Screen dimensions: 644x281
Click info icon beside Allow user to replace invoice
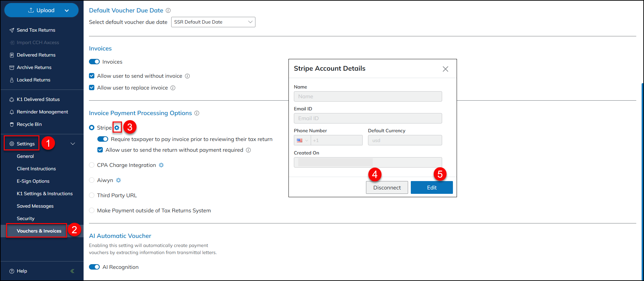(173, 88)
